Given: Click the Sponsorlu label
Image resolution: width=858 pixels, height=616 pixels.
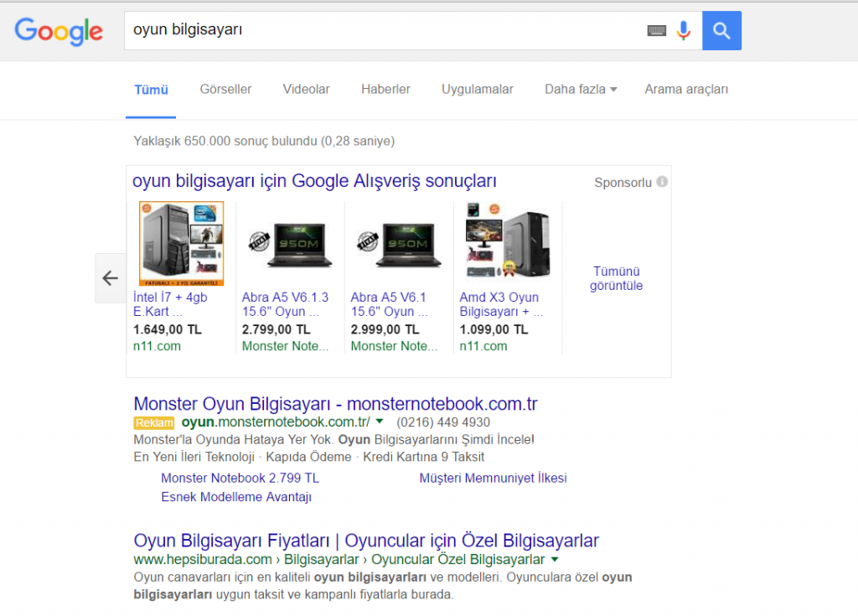Looking at the screenshot, I should (x=623, y=183).
